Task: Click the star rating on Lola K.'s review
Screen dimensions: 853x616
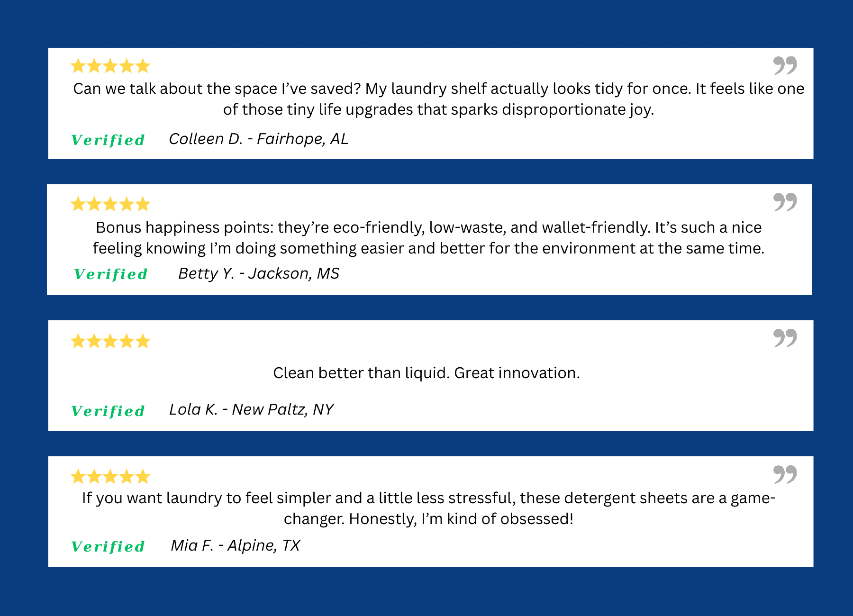Action: click(110, 341)
